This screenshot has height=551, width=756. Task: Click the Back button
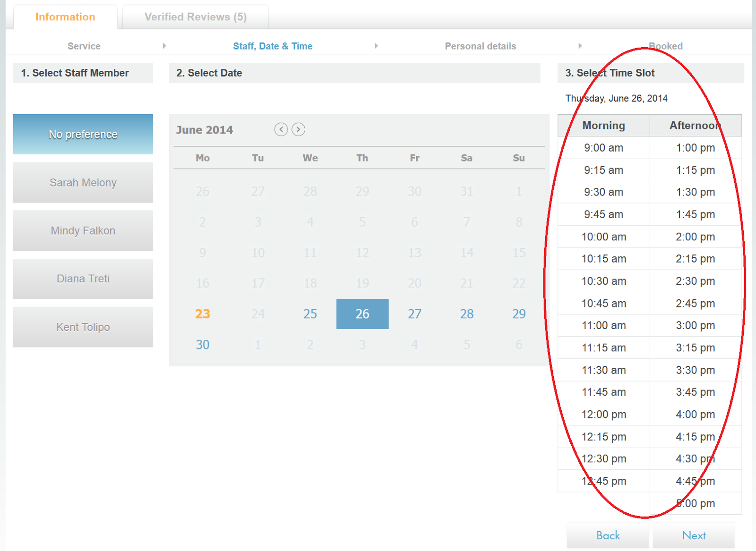[x=608, y=535]
